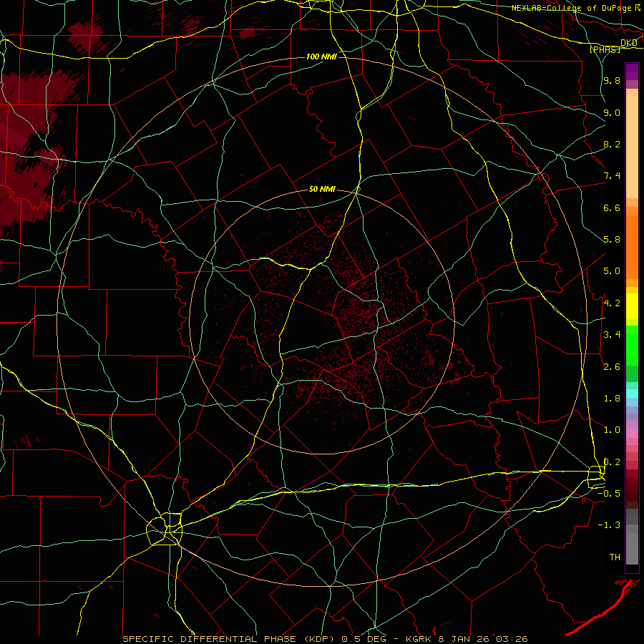Click the "100 NMI" range ring label
The height and width of the screenshot is (644, 644).
tap(321, 57)
